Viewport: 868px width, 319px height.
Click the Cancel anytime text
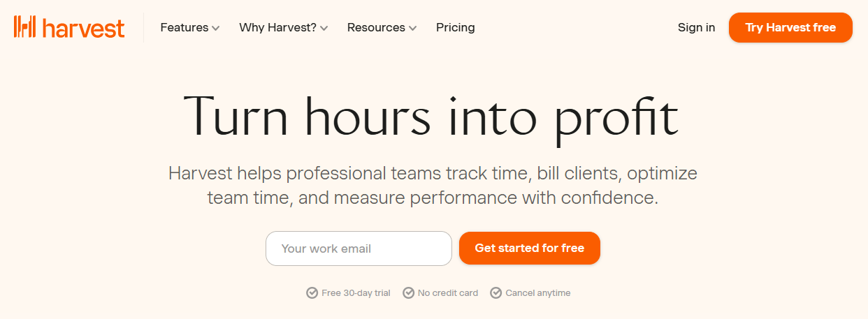coord(538,293)
